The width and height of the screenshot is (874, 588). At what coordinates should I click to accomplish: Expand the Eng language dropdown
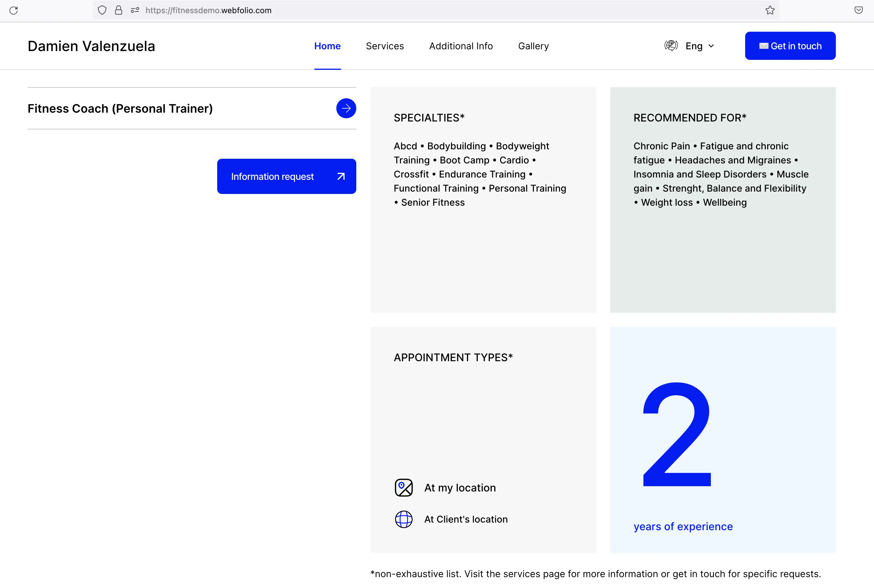[x=694, y=46]
